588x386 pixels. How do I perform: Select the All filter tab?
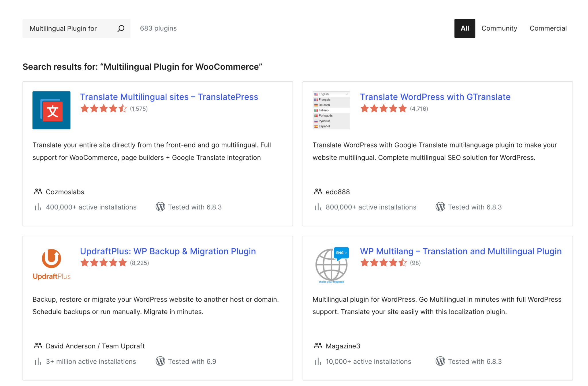(x=464, y=28)
